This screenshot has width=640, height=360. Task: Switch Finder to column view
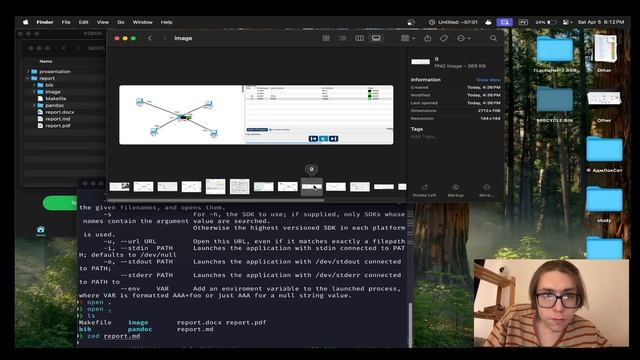pos(359,38)
